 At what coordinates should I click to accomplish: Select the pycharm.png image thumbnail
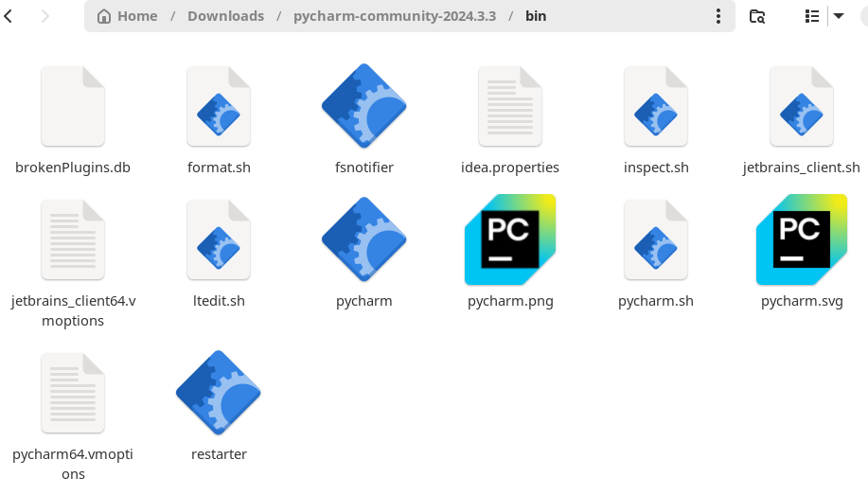point(510,239)
